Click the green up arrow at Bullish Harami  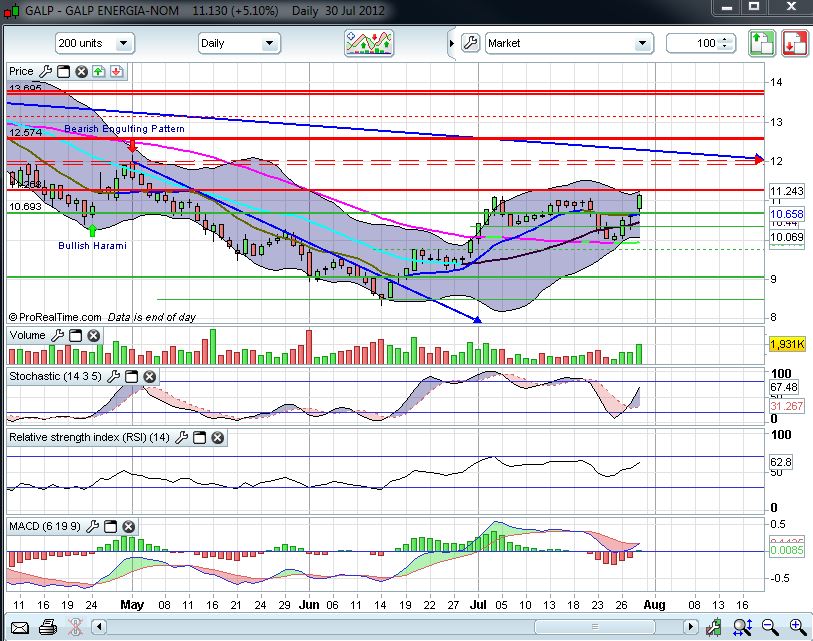click(x=92, y=231)
